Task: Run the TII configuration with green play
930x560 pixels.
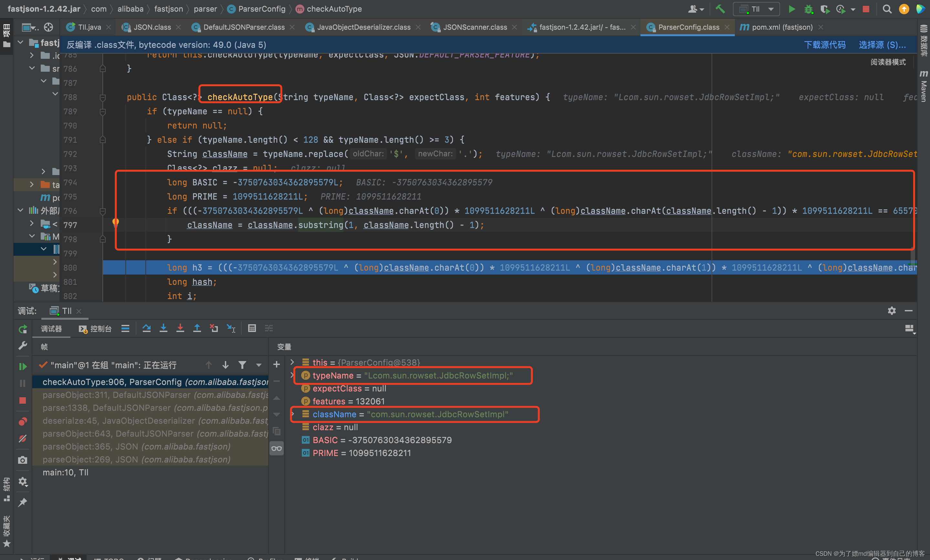Action: coord(791,9)
